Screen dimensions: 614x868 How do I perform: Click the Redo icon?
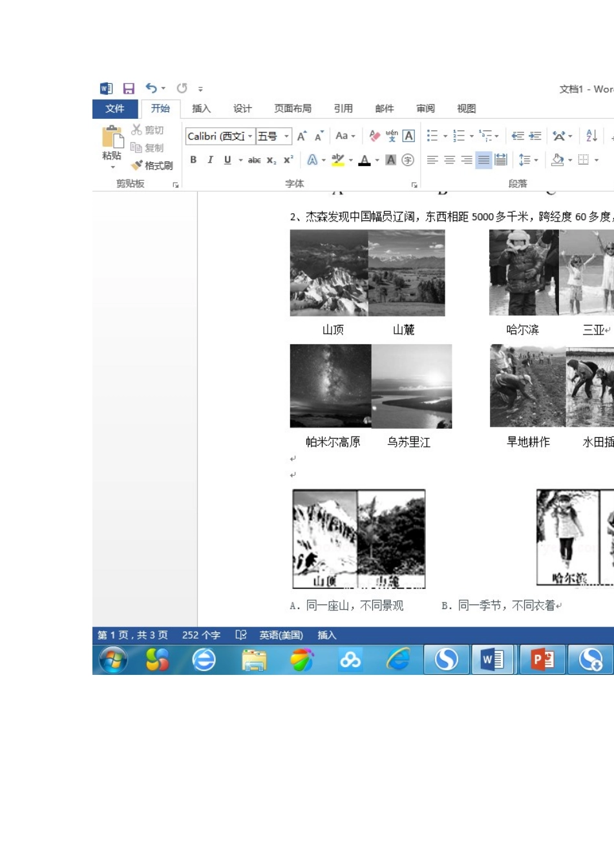182,88
